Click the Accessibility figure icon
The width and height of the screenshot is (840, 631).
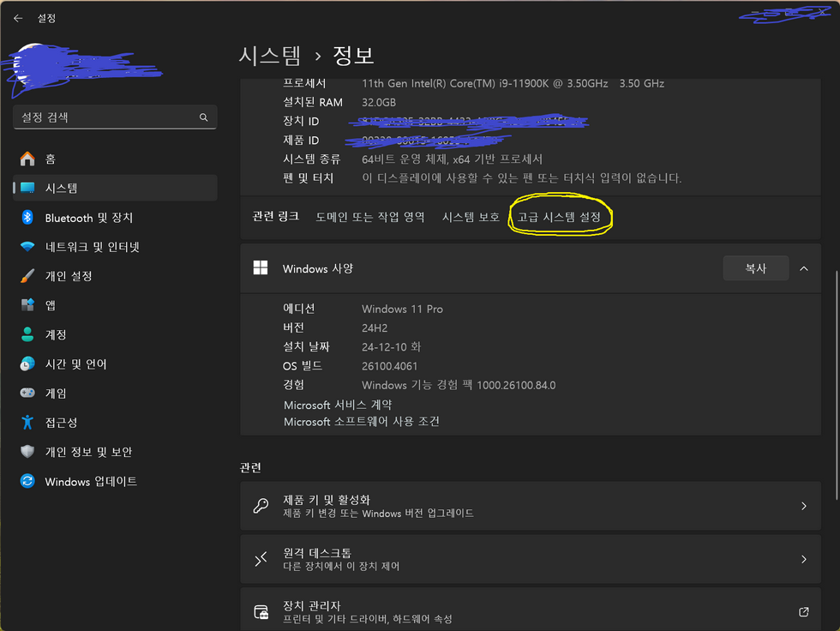point(27,422)
